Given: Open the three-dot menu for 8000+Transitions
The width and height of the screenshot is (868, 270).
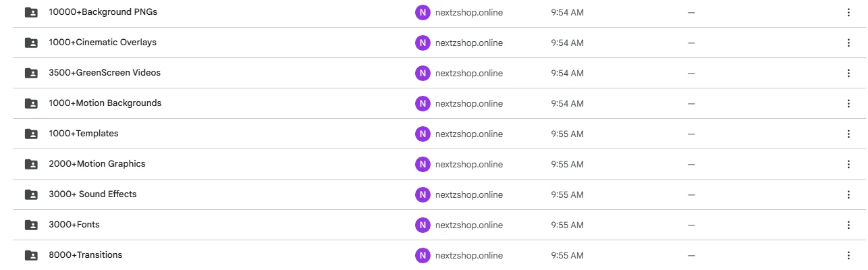Looking at the screenshot, I should (x=848, y=255).
